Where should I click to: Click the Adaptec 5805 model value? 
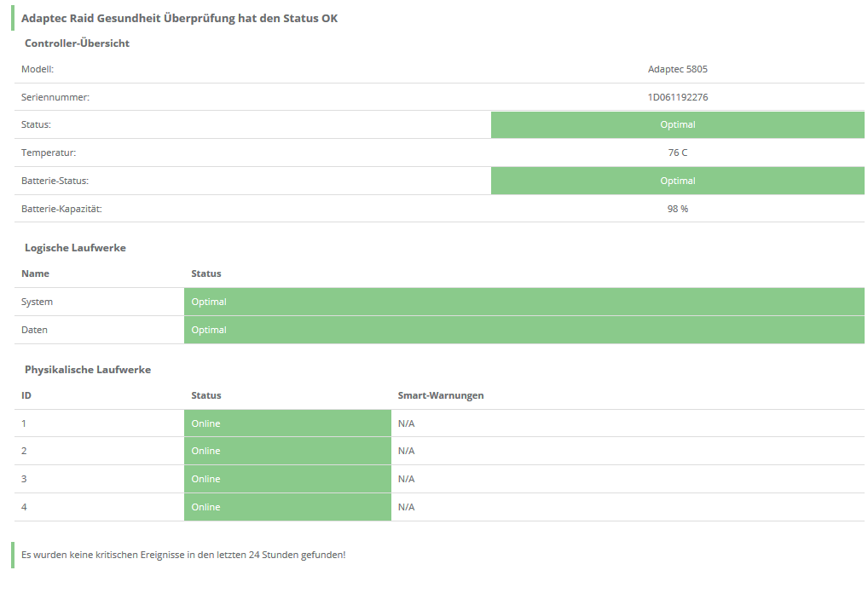(x=677, y=69)
